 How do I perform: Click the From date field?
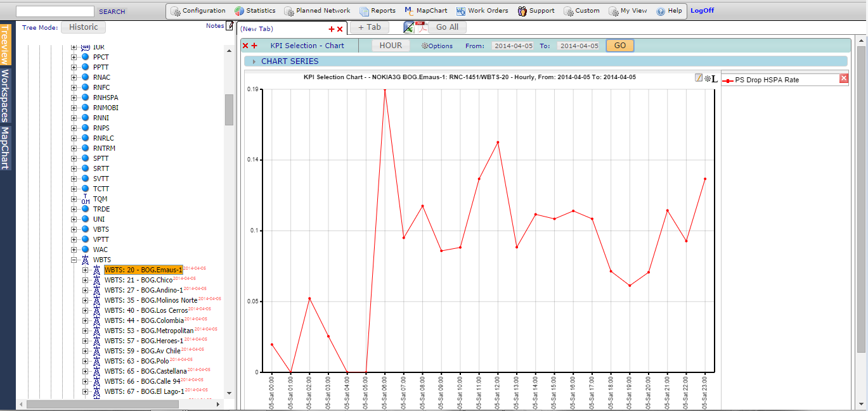[512, 46]
